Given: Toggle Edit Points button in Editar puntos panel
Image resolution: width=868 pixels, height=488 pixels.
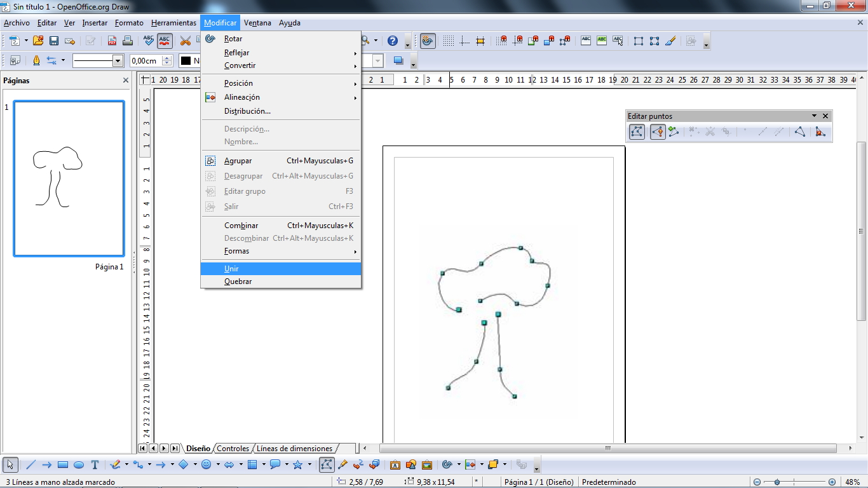Looking at the screenshot, I should (637, 132).
